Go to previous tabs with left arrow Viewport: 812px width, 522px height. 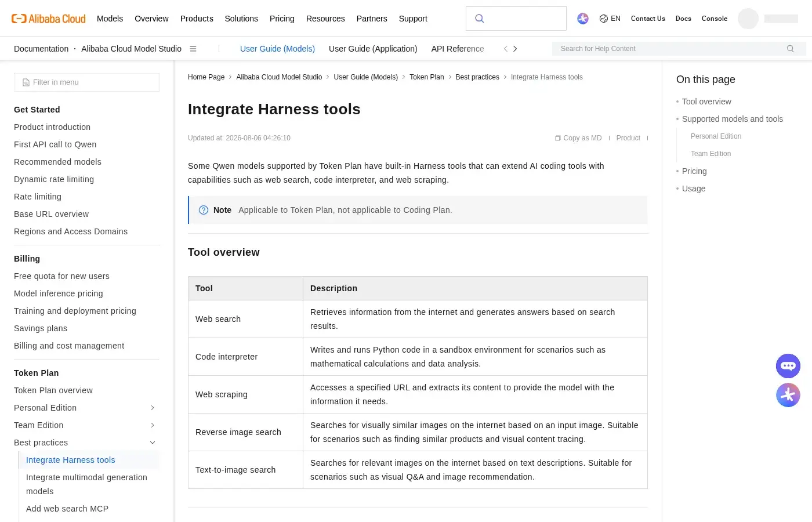[x=506, y=49]
